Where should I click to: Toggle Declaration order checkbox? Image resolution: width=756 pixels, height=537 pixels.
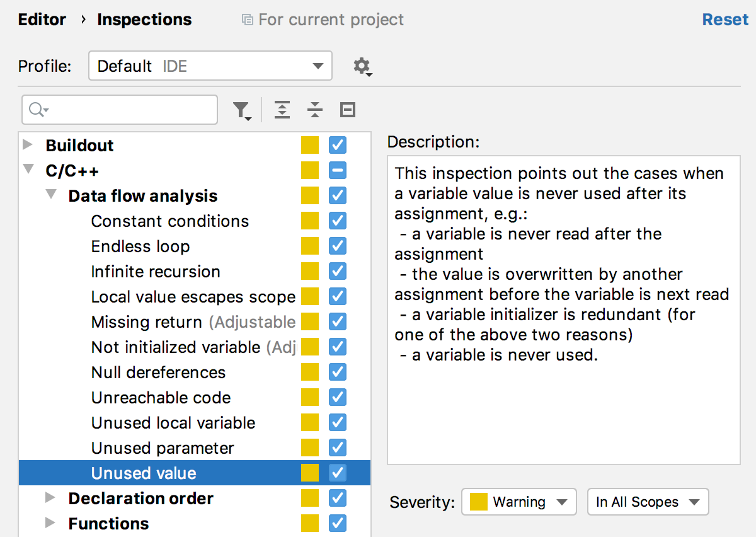pyautogui.click(x=338, y=499)
